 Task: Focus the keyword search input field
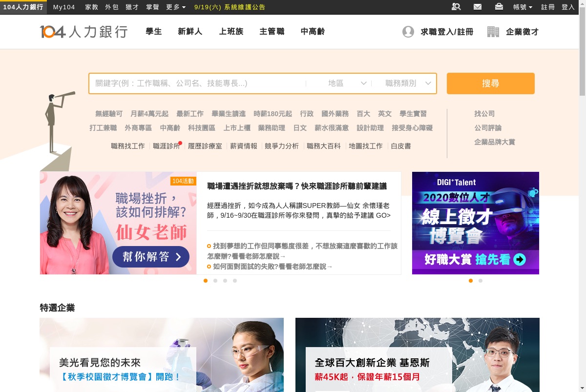tap(197, 83)
